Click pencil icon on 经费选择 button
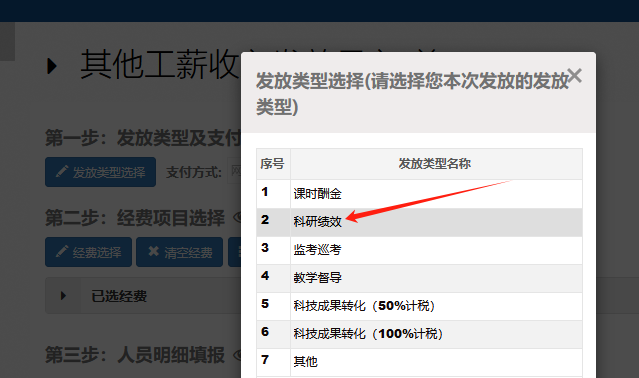The image size is (639, 378). tap(62, 251)
